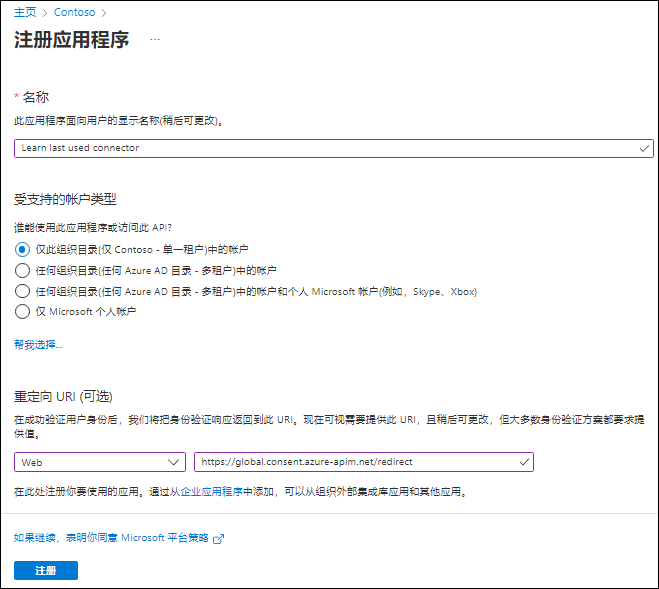The height and width of the screenshot is (589, 659).
Task: Click the 名称 input with Learn last used connector
Action: pyautogui.click(x=334, y=148)
